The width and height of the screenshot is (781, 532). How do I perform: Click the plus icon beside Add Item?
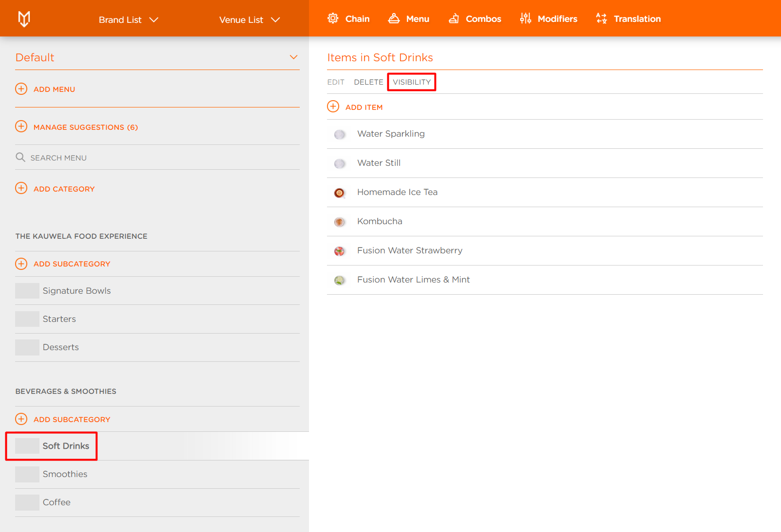click(x=333, y=106)
